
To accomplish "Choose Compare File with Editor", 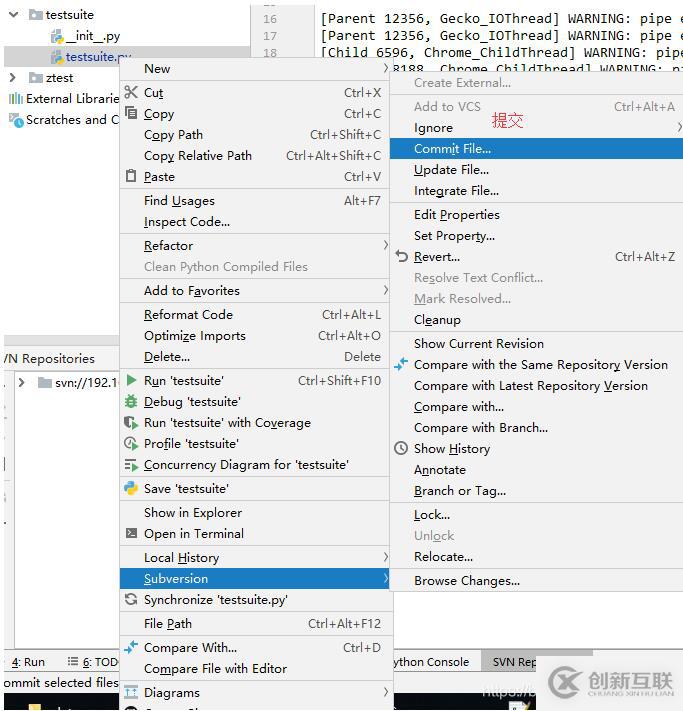I will click(255, 668).
